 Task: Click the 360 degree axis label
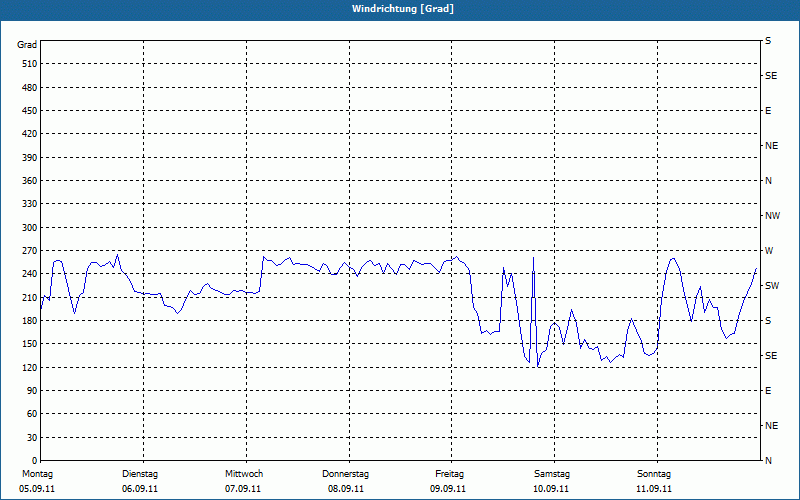pyautogui.click(x=29, y=181)
